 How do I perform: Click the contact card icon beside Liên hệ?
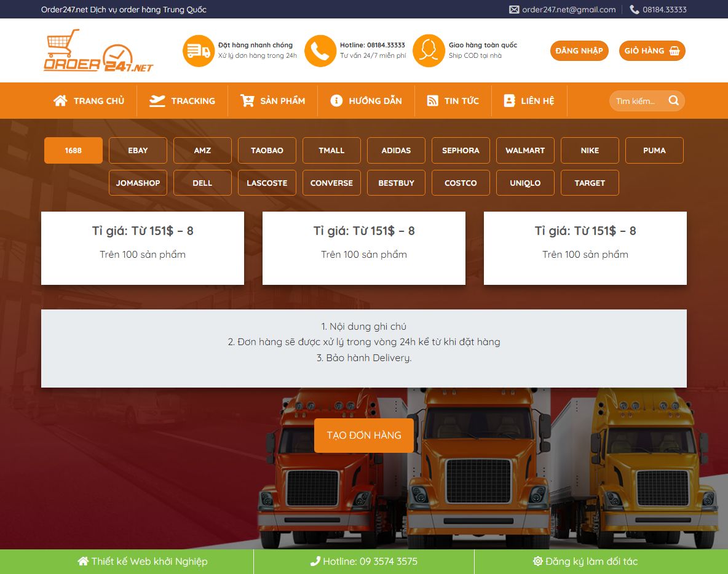pos(509,101)
